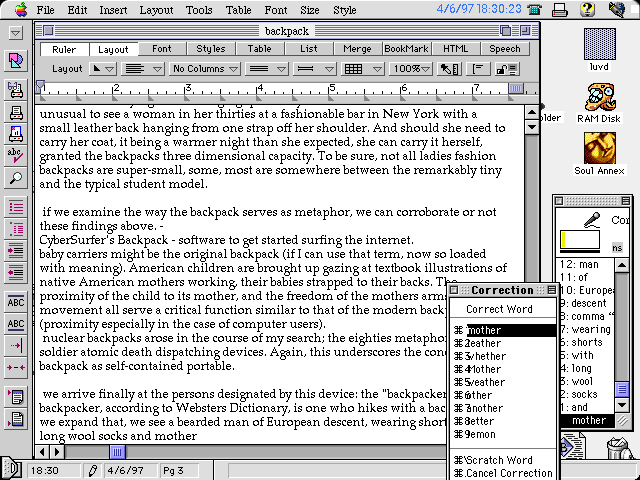Open the Style menu

[x=344, y=10]
